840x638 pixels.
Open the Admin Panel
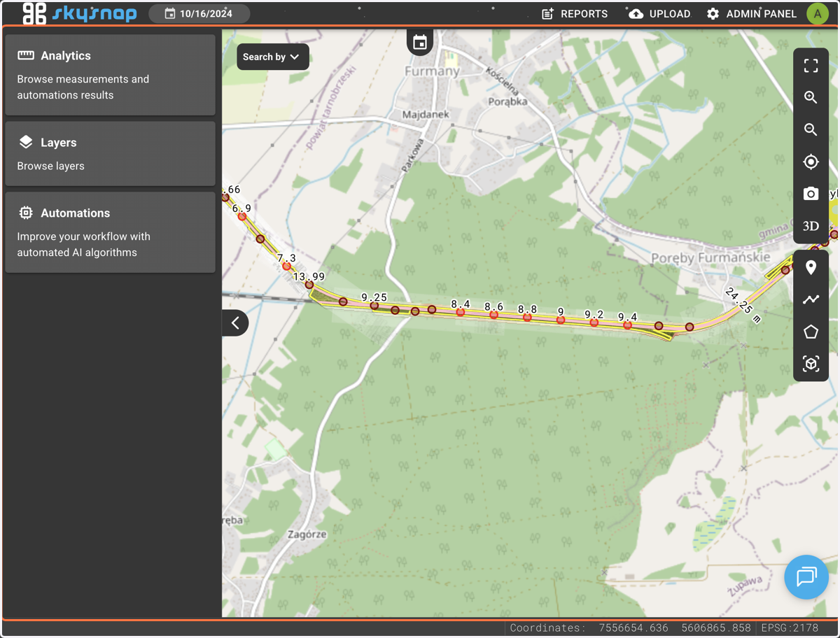(x=751, y=13)
